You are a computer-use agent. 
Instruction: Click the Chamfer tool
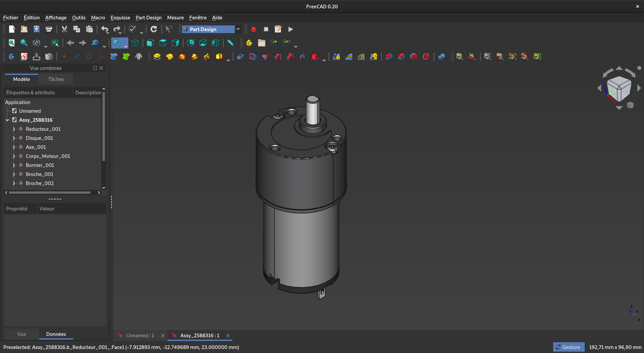tap(401, 57)
